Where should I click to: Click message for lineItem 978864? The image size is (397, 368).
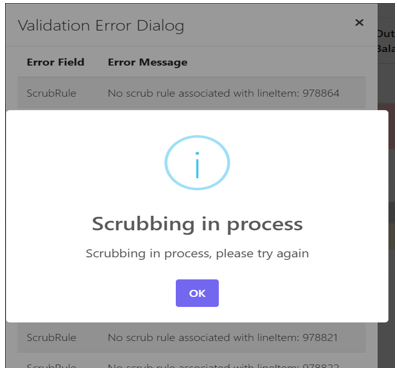223,93
